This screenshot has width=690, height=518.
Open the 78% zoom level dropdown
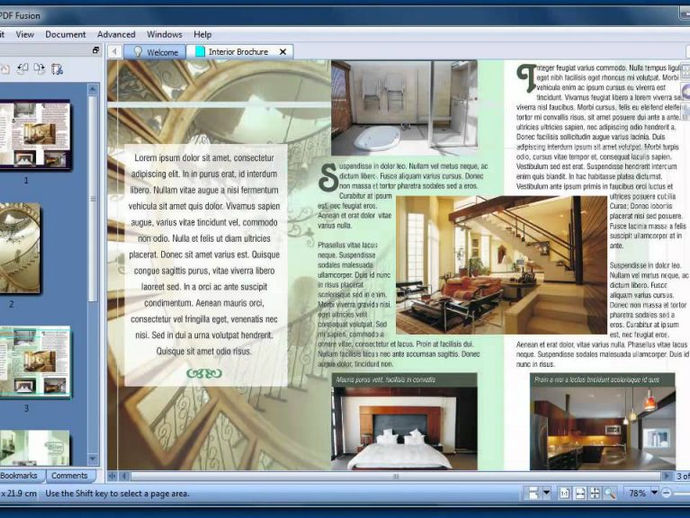654,493
